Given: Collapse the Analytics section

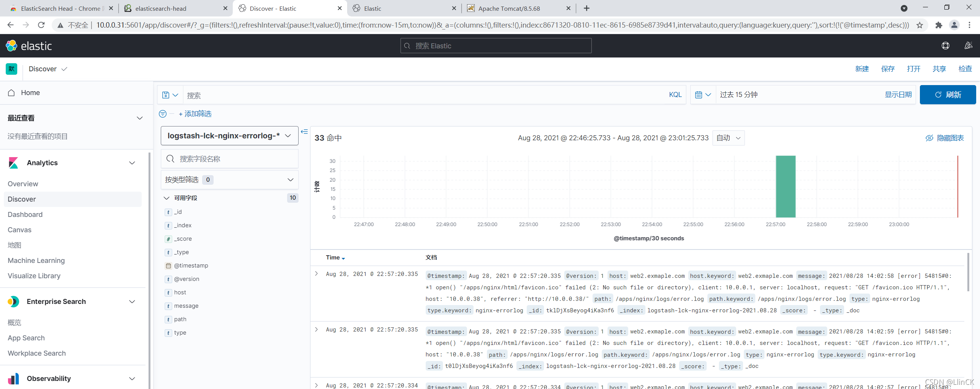Looking at the screenshot, I should tap(132, 163).
